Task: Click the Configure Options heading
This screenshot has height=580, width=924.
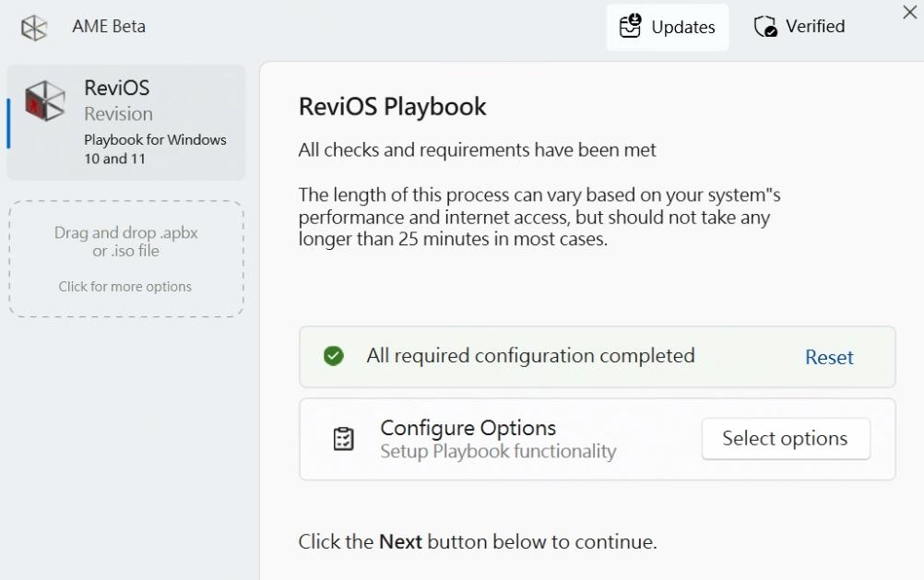Action: coord(468,428)
